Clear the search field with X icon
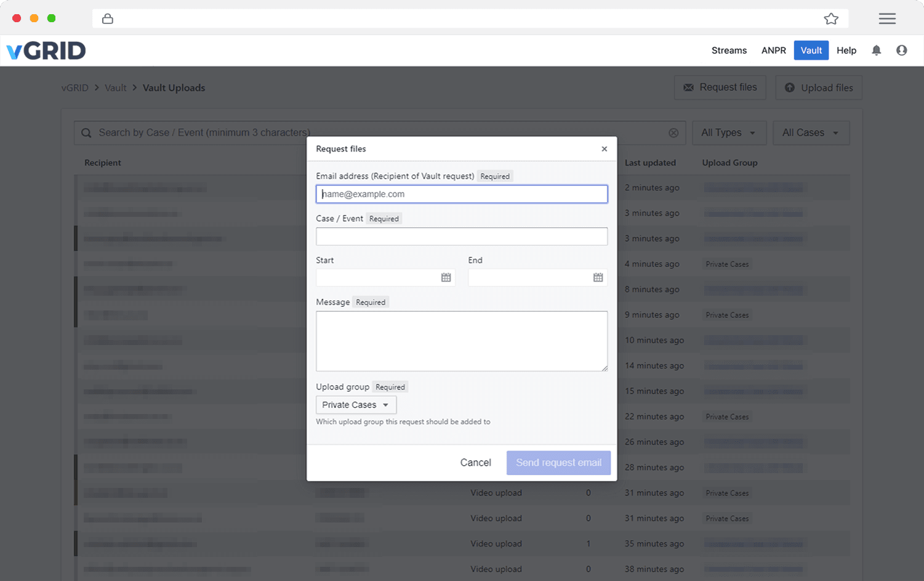 click(x=673, y=133)
